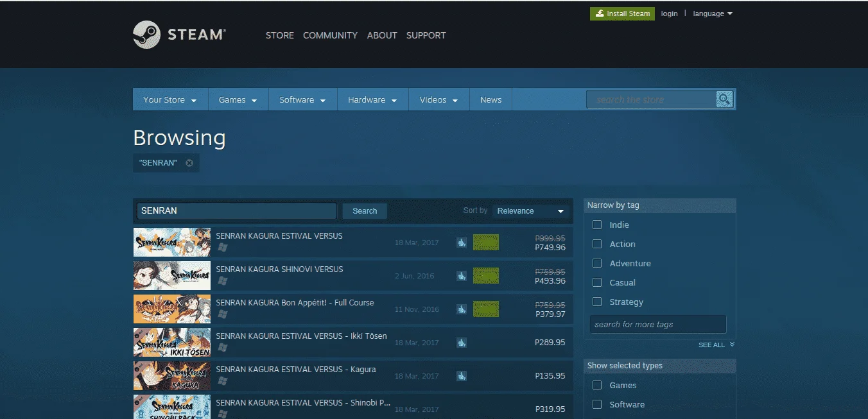868x419 pixels.
Task: Click Windows platform icon under ESTIVAL VERSUS
Action: [x=223, y=247]
